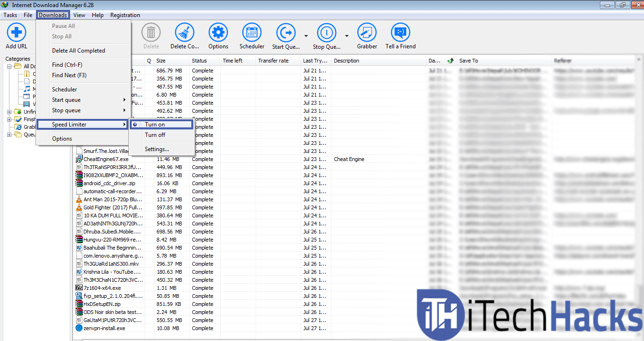The image size is (644, 341).
Task: Click the Add URL toolbar icon
Action: coord(17,33)
